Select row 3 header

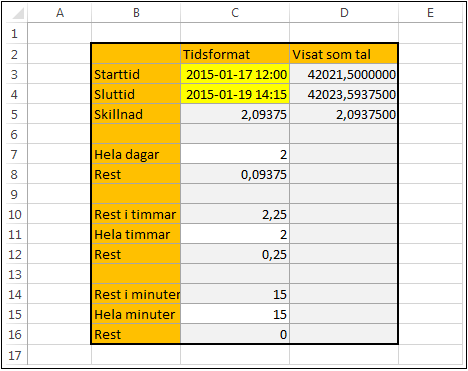click(14, 74)
